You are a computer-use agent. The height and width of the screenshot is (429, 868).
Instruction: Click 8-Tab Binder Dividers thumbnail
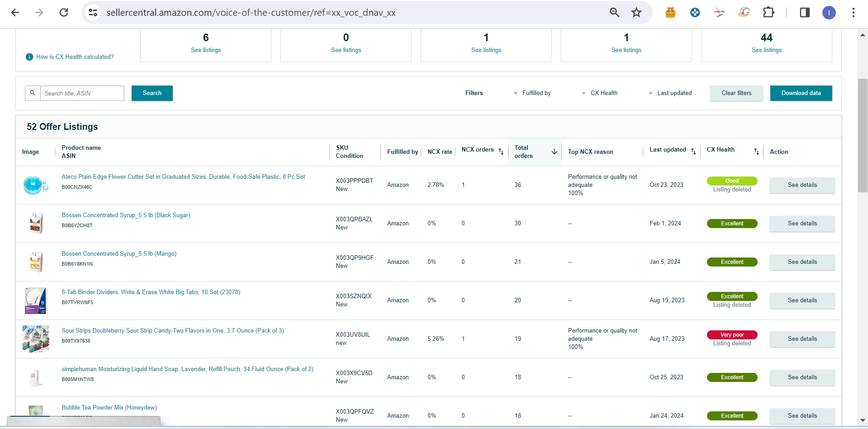tap(36, 300)
